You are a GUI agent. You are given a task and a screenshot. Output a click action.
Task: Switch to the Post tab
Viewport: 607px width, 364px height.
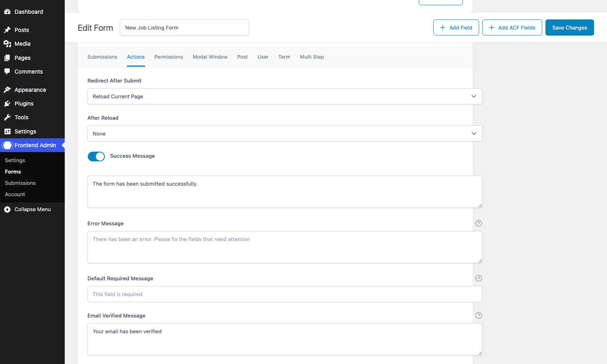242,57
